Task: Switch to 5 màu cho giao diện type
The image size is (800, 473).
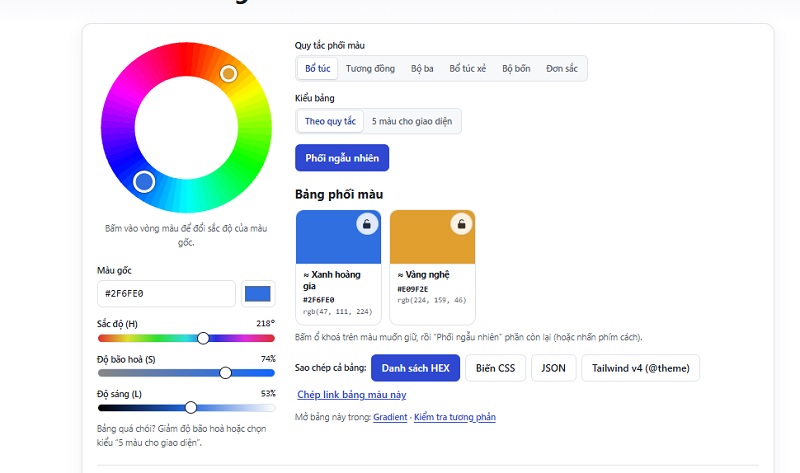Action: (412, 121)
